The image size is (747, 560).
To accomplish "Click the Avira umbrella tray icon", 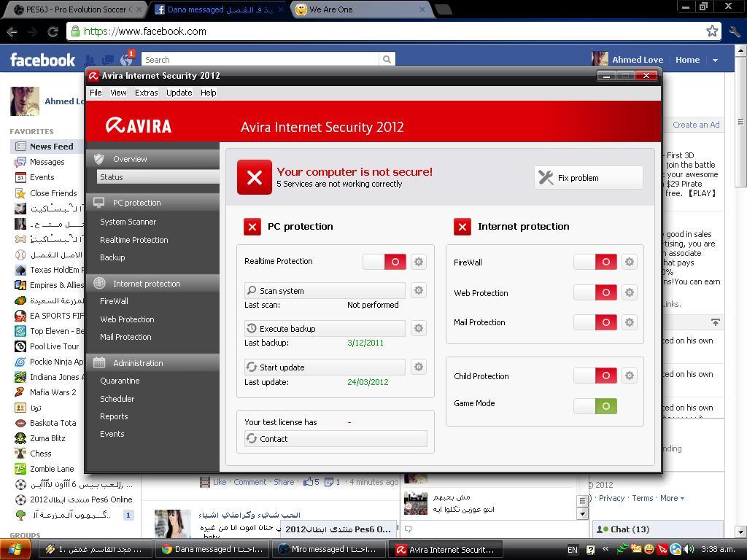I will [662, 550].
